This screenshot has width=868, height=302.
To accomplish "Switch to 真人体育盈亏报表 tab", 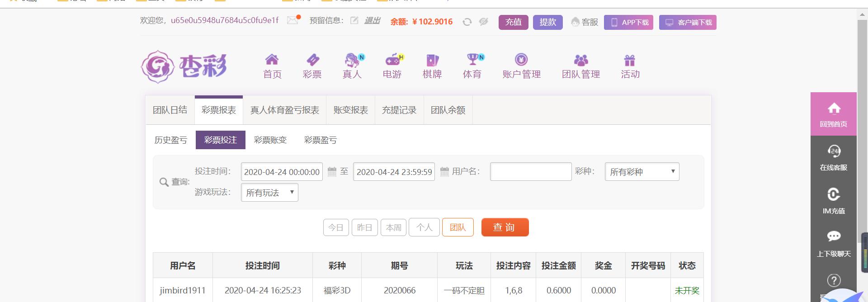I will [285, 110].
